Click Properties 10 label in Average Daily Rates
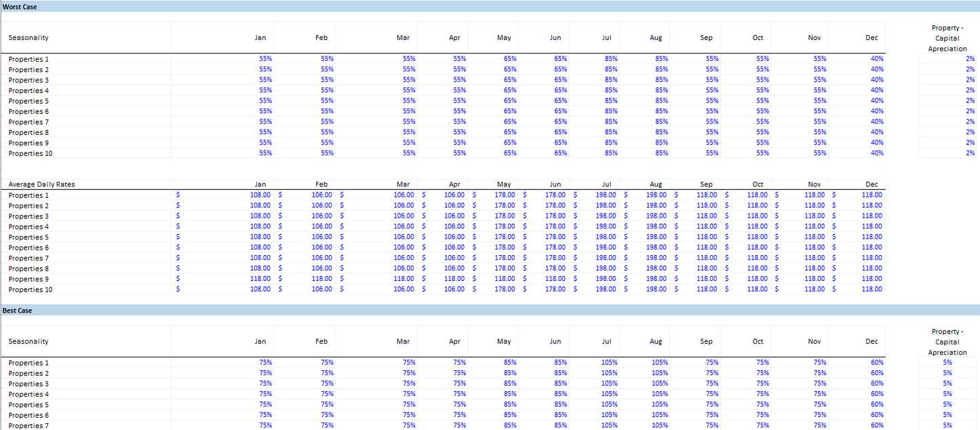The height and width of the screenshot is (430, 980). [x=31, y=290]
